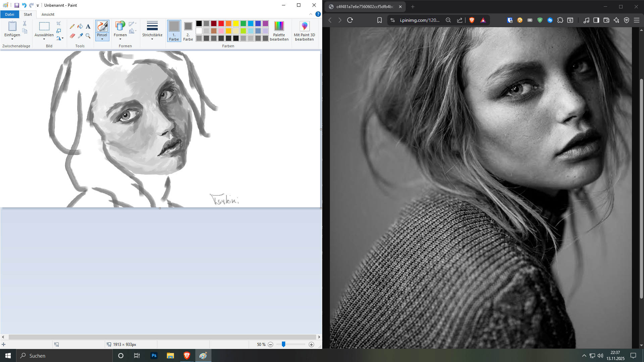644x362 pixels.
Task: Toggle Brave Shields icon in address bar
Action: tap(472, 20)
